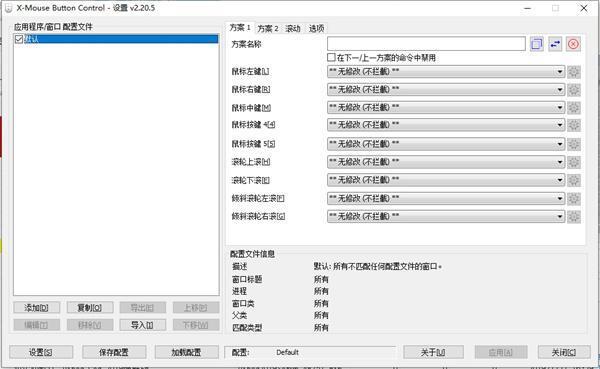This screenshot has width=600, height=369.
Task: Switch to the 方案 2 tab
Action: pyautogui.click(x=268, y=28)
